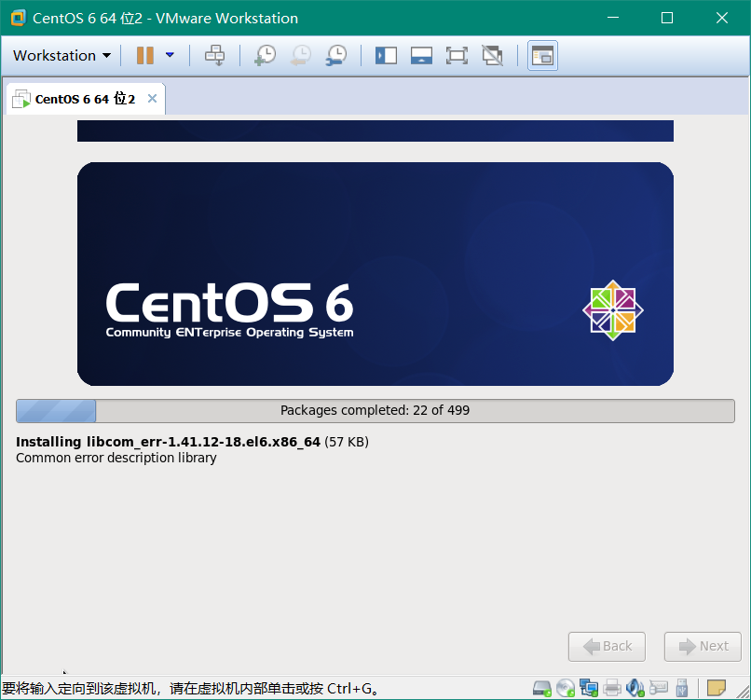751x700 pixels.
Task: Click the console view toolbar button
Action: coord(542,56)
